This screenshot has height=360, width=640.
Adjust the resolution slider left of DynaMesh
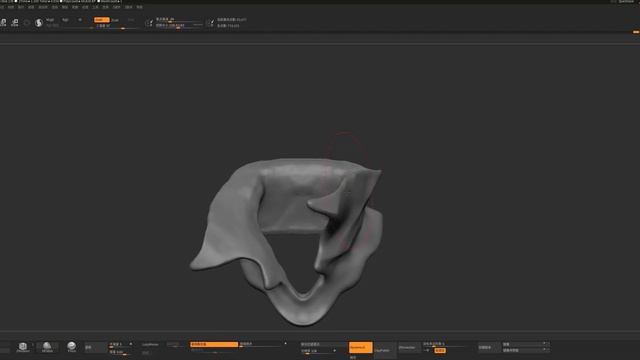318,351
